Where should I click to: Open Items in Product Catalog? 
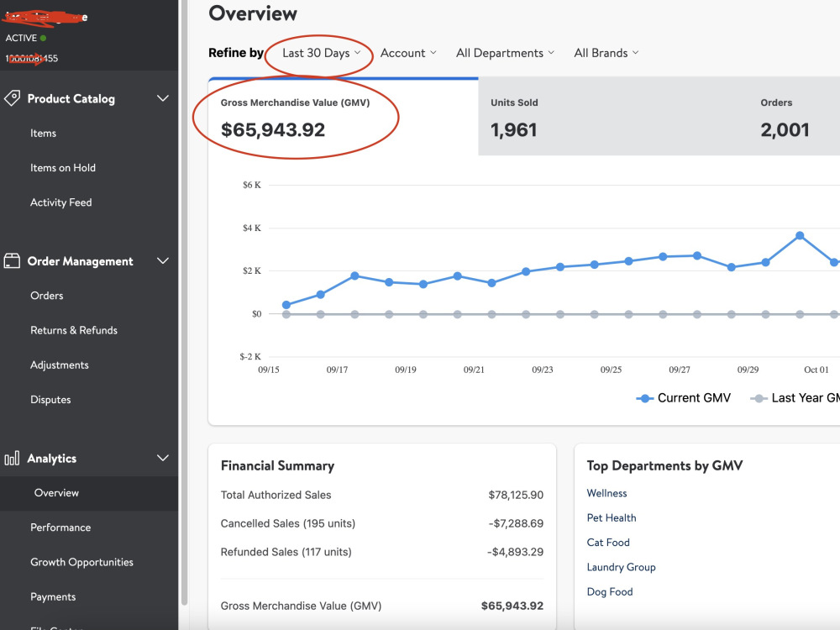point(44,134)
